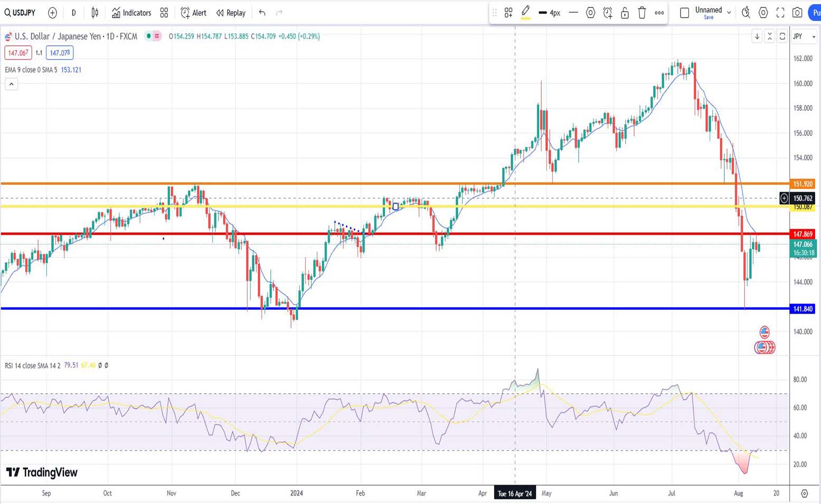The image size is (821, 504).
Task: Open the JPY currency dropdown
Action: point(804,36)
